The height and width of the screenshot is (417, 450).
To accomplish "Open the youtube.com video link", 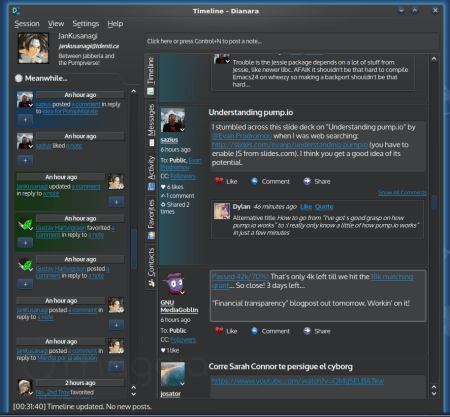I will 298,381.
